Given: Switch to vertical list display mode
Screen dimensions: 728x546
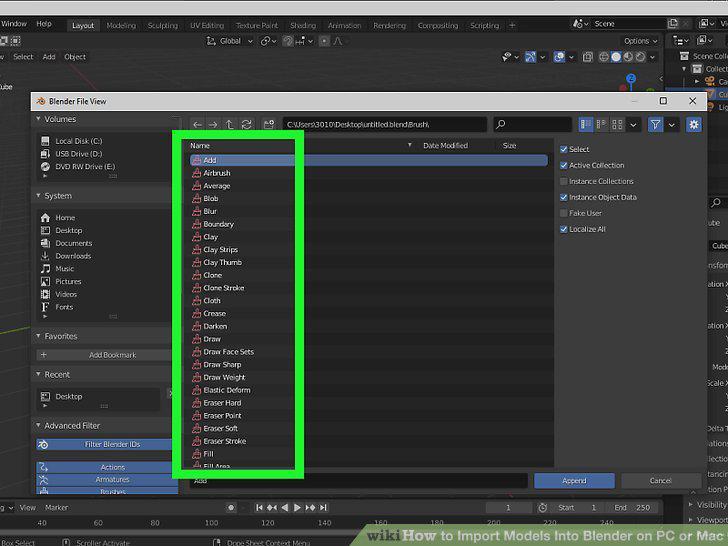Looking at the screenshot, I should [586, 124].
